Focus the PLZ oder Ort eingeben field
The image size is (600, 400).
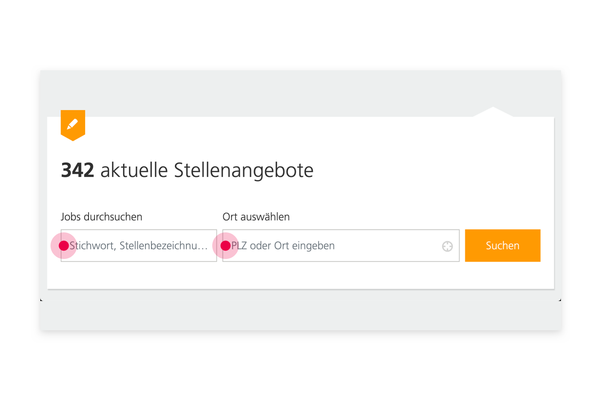pyautogui.click(x=341, y=245)
